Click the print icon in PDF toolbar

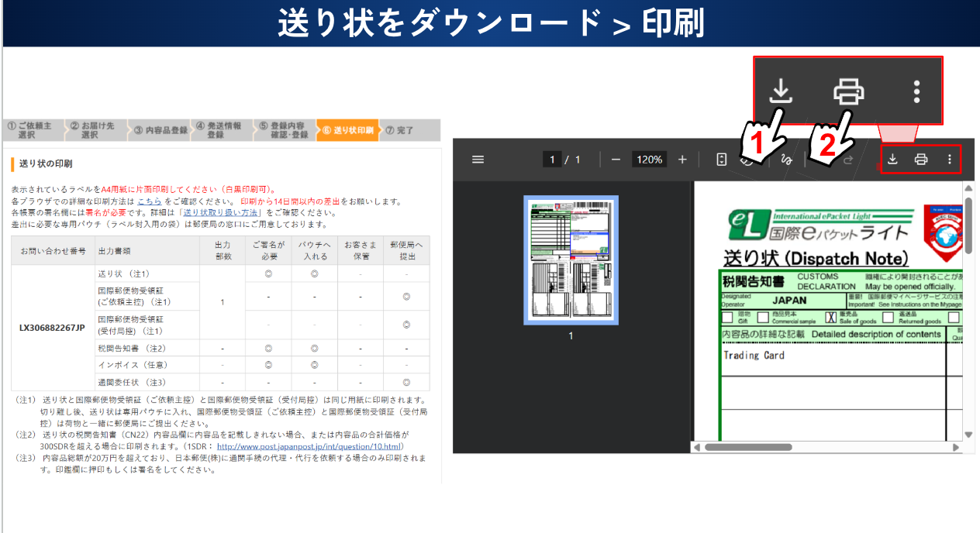tap(921, 160)
